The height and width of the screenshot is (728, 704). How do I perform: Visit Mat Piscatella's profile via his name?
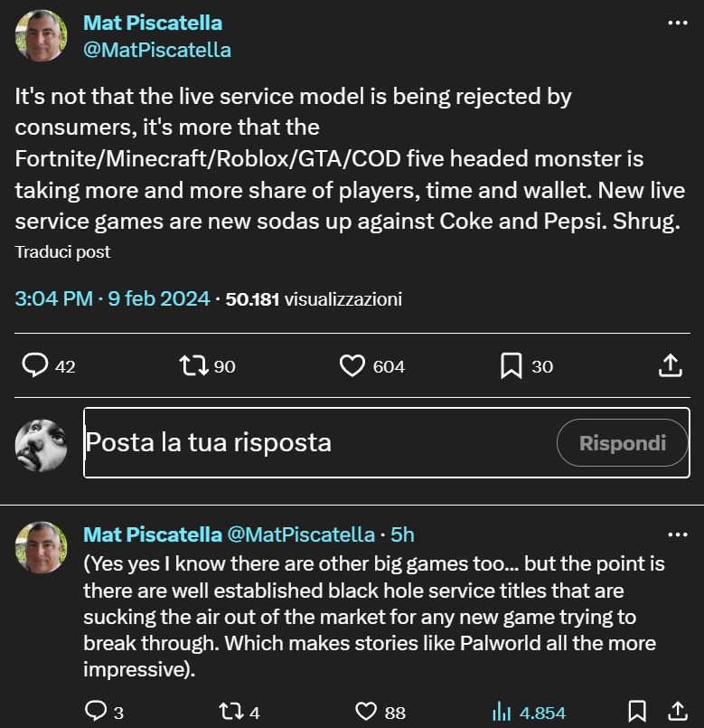click(x=152, y=23)
